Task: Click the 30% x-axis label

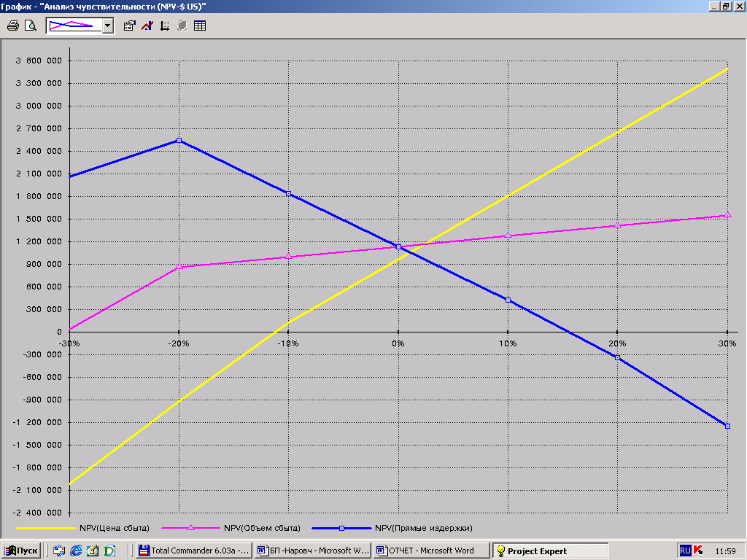Action: point(727,343)
